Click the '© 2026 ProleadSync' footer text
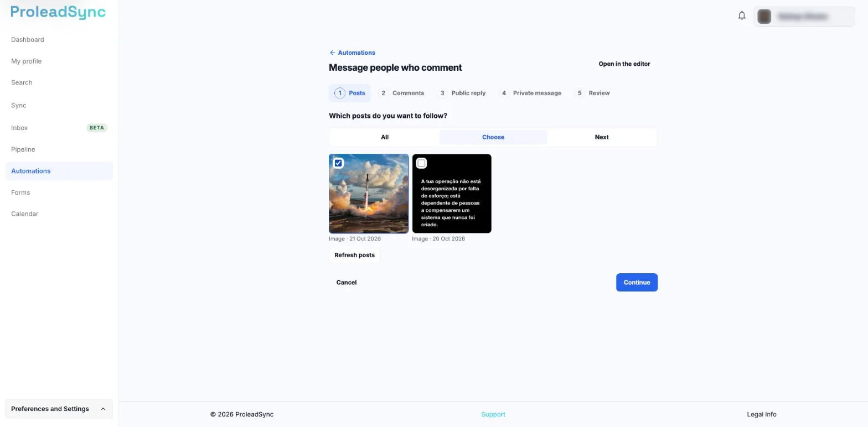 pyautogui.click(x=242, y=414)
